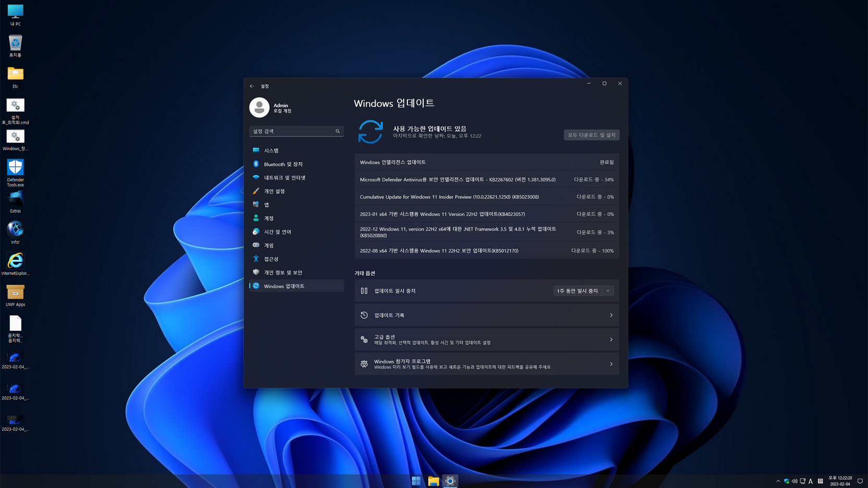
Task: Open File Explorer from the taskbar
Action: point(433,481)
